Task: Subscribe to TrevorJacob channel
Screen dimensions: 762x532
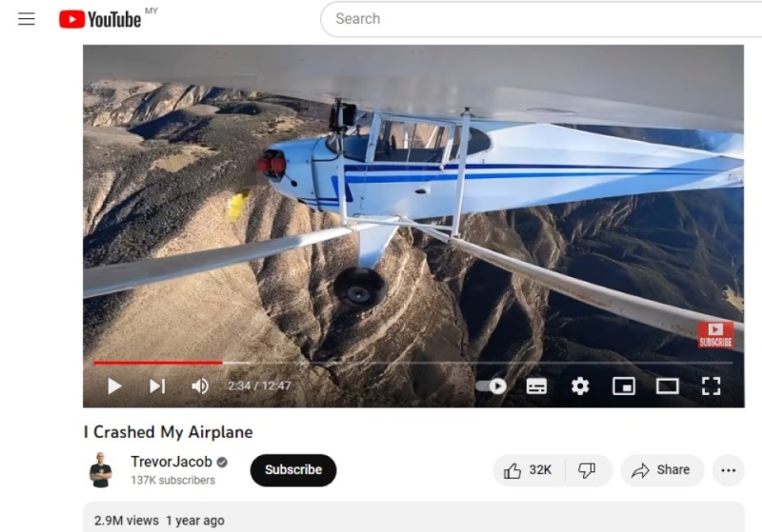Action: click(293, 470)
